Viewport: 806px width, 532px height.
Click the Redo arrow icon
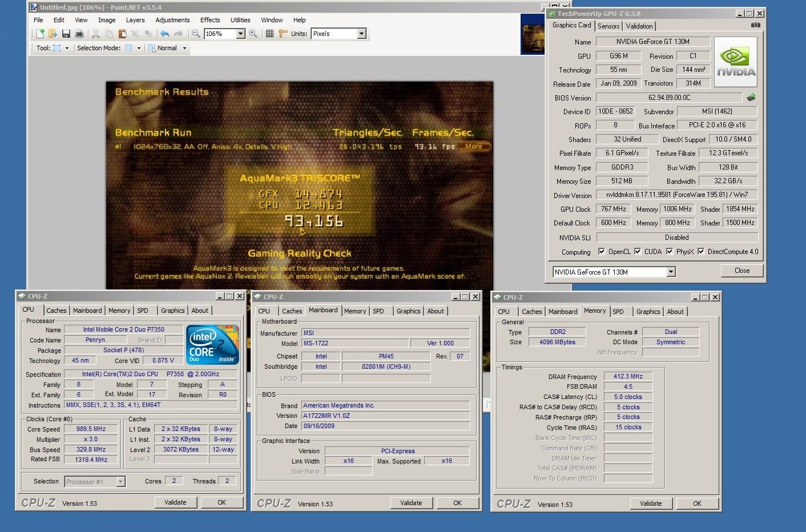click(x=178, y=34)
